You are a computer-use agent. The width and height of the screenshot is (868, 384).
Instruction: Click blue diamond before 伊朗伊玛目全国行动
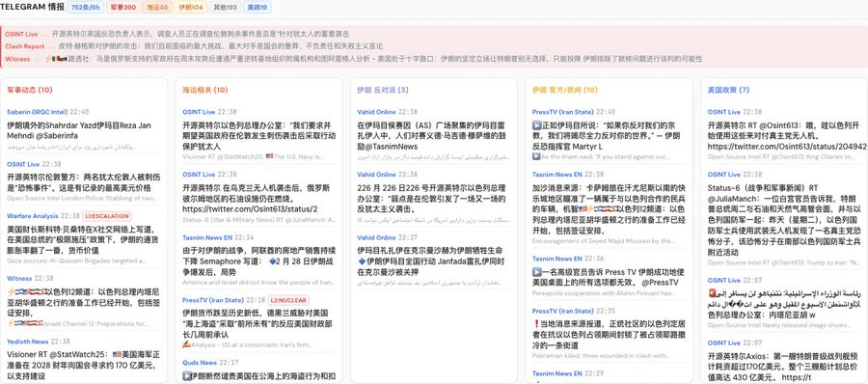pos(362,261)
